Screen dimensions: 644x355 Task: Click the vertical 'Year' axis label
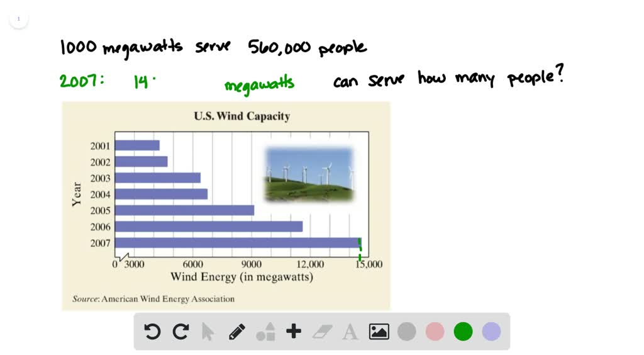tap(76, 194)
